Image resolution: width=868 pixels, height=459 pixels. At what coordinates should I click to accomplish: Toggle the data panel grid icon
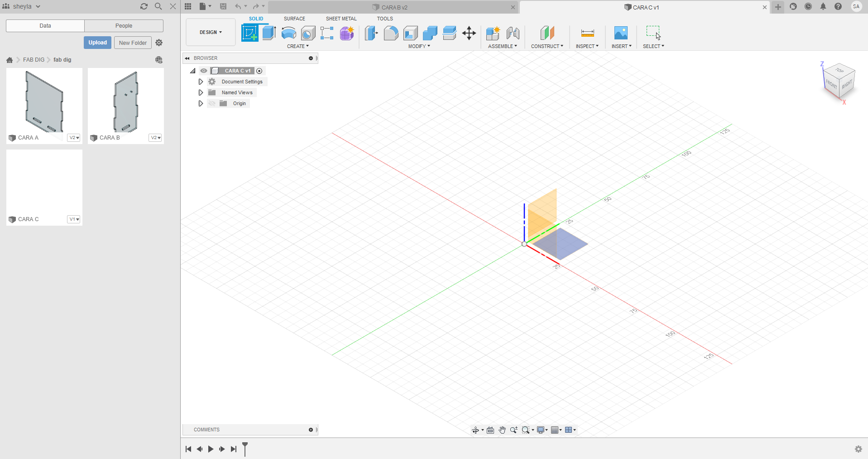188,6
